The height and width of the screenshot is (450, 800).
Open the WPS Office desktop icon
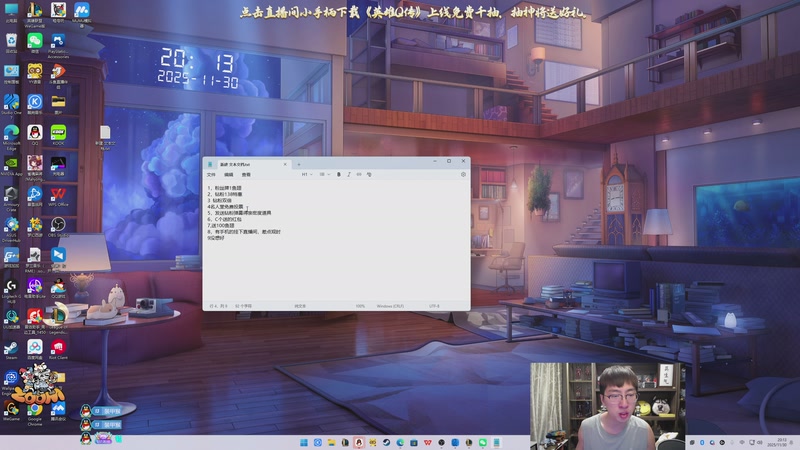58,197
